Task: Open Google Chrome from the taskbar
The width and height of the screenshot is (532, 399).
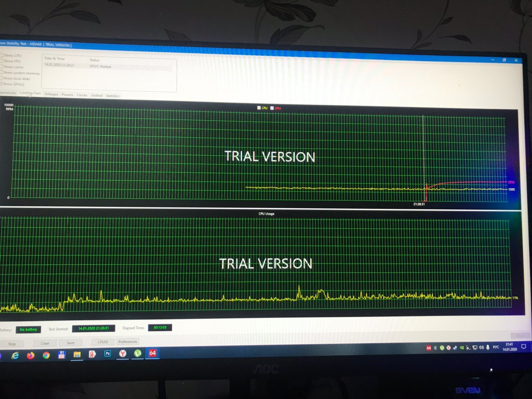Action: 46,355
